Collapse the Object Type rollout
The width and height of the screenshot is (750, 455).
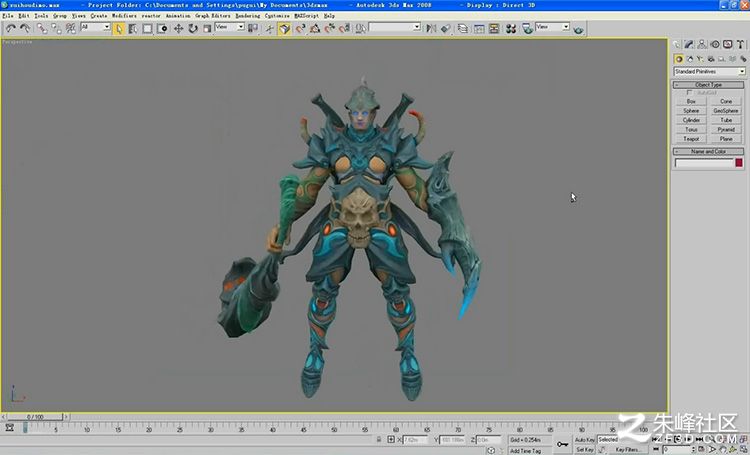pyautogui.click(x=708, y=85)
